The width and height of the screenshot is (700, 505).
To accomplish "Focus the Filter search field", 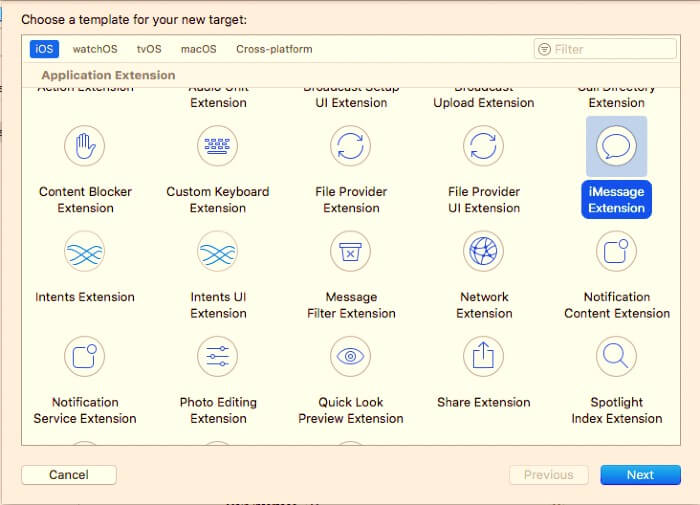I will 605,49.
